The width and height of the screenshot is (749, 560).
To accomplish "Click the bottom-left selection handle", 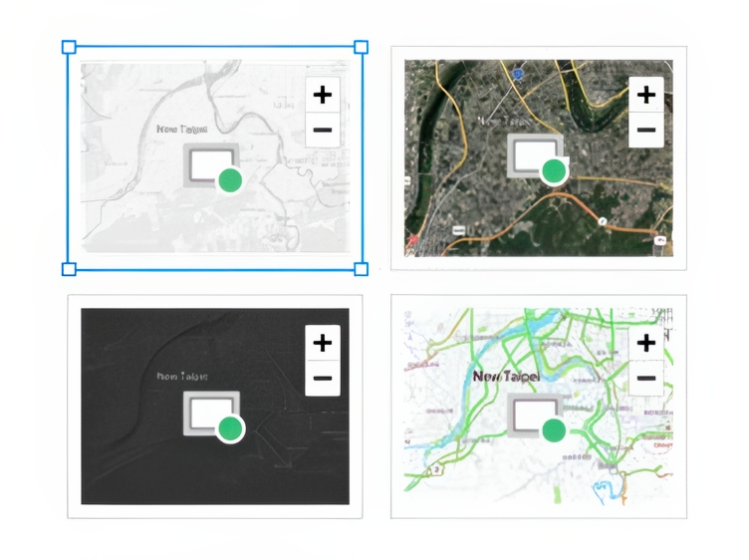I will pos(69,269).
